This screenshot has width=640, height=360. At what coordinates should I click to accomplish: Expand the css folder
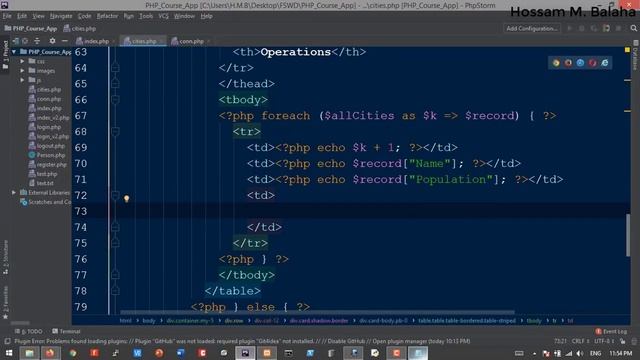point(22,61)
